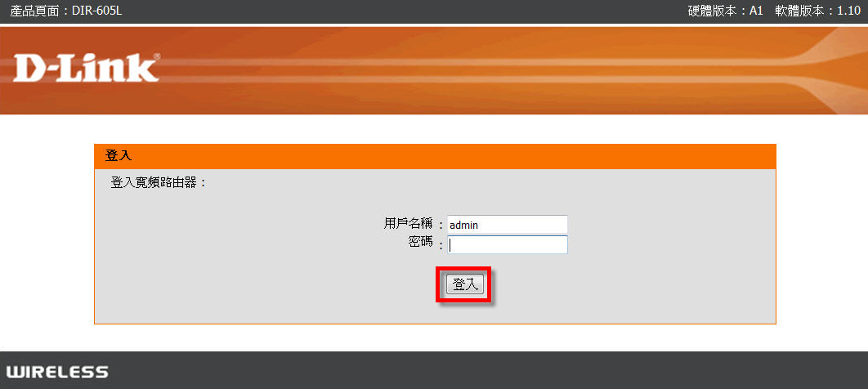Click the orange 登入 panel header
868x389 pixels.
click(435, 156)
